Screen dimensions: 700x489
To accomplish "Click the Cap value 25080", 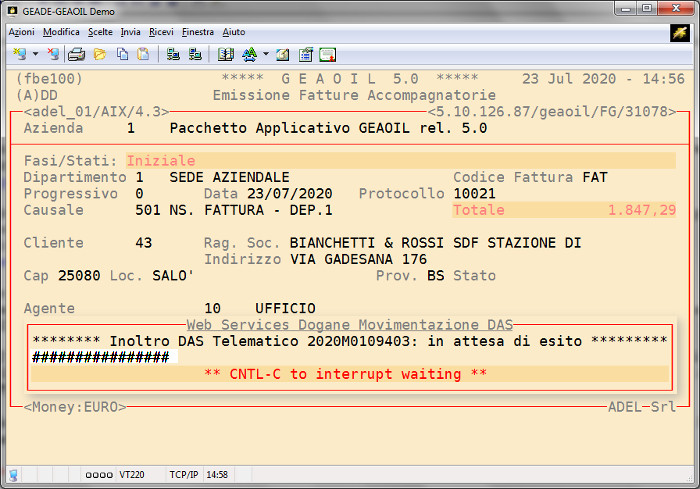I will [x=79, y=276].
